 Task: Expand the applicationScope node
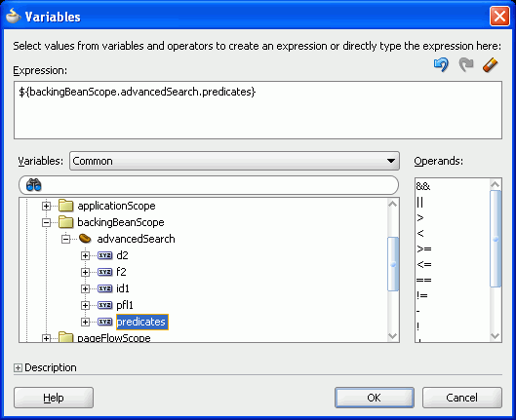[46, 206]
